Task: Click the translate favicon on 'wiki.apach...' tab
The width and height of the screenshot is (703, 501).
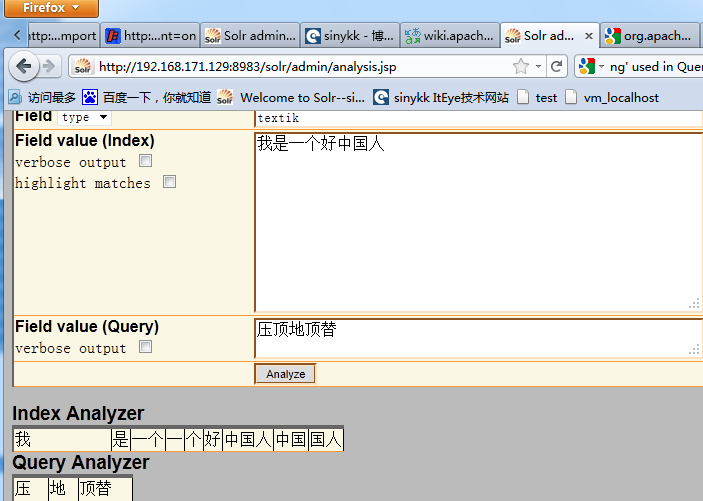Action: tap(412, 36)
